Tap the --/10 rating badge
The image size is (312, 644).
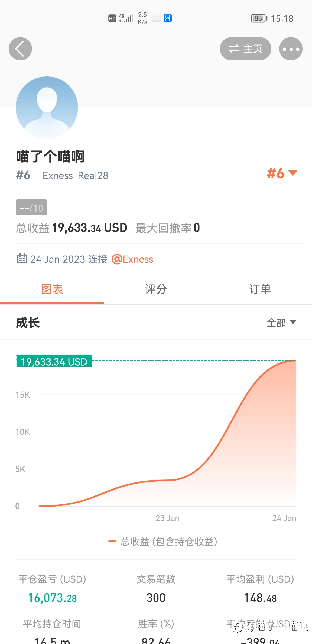(31, 208)
